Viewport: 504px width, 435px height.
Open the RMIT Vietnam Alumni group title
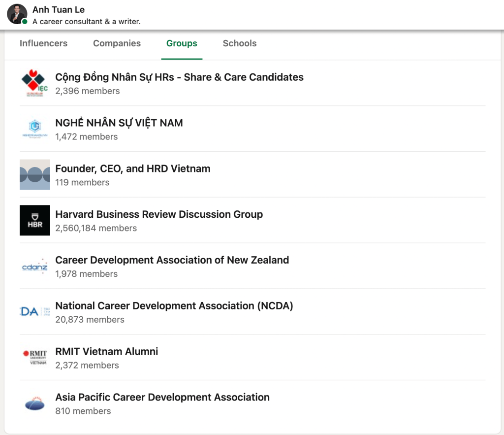[107, 352]
